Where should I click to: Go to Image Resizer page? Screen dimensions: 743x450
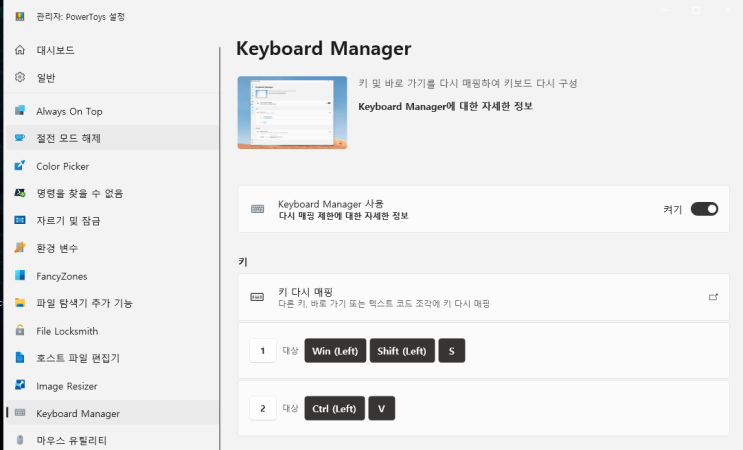[112, 386]
